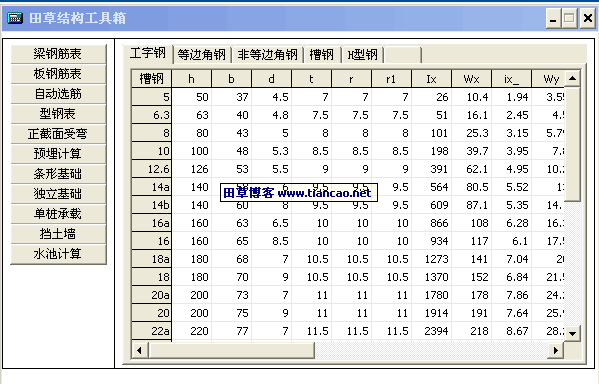Switch to the H型钢 tab
Viewport: 599px width, 384px height.
point(363,55)
